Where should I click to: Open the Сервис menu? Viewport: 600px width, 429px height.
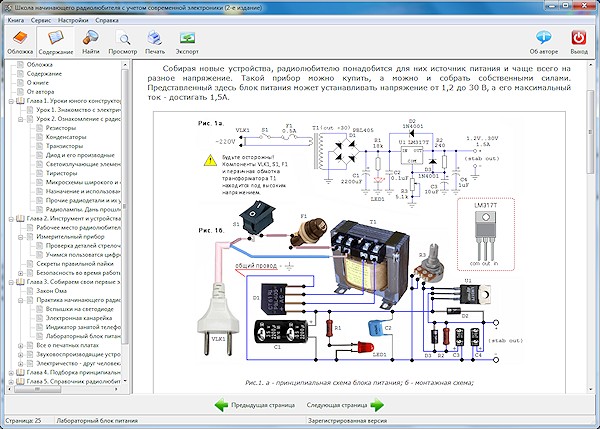coord(41,20)
